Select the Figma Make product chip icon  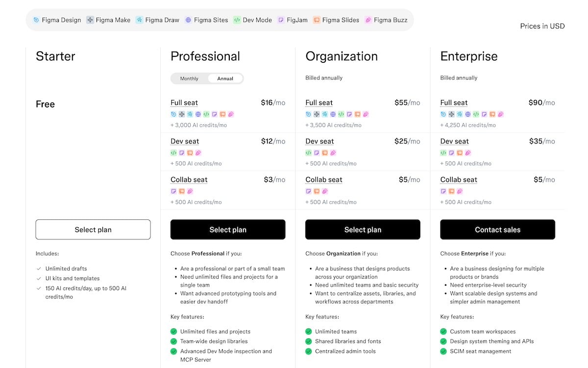tap(90, 20)
